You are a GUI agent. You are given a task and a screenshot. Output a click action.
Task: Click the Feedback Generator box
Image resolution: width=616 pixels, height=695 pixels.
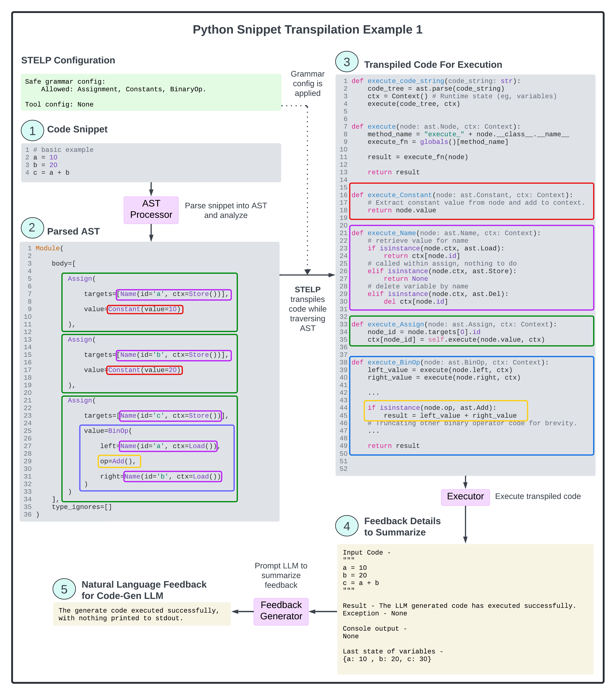281,611
